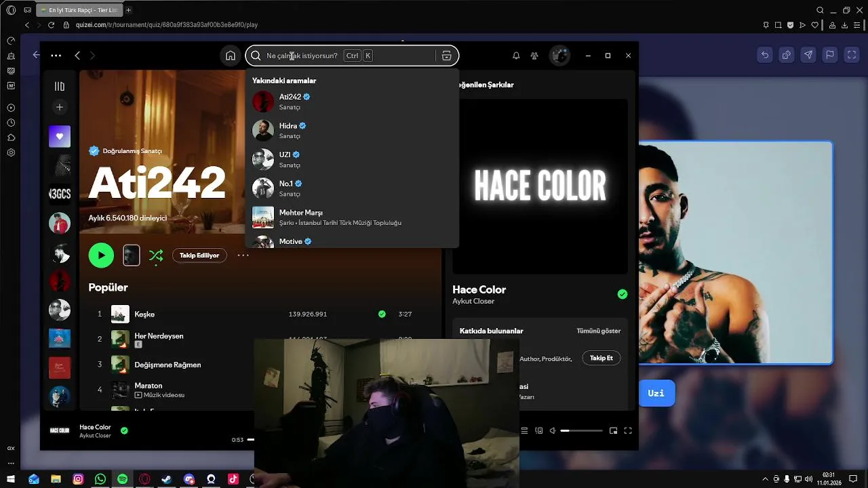Open Spotify Home via the house icon
The width and height of the screenshot is (868, 488).
coord(231,56)
